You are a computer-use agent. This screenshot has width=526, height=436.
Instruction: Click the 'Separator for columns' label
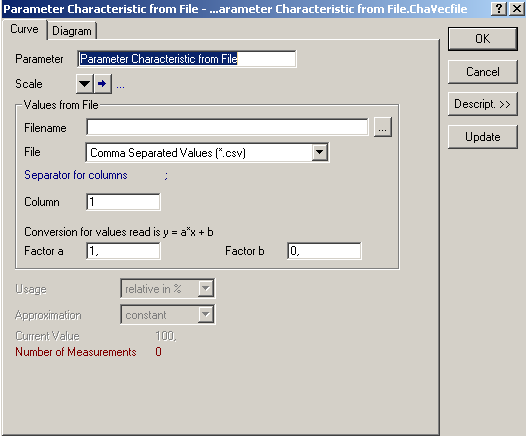click(76, 175)
